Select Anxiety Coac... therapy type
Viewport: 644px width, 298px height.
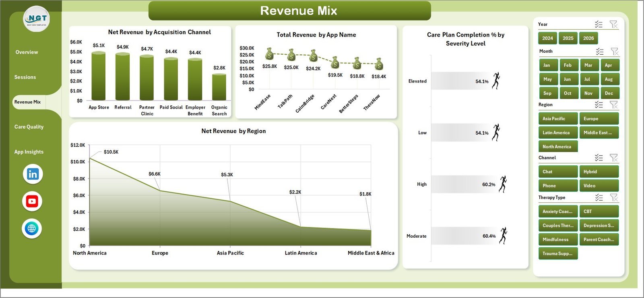coord(558,212)
